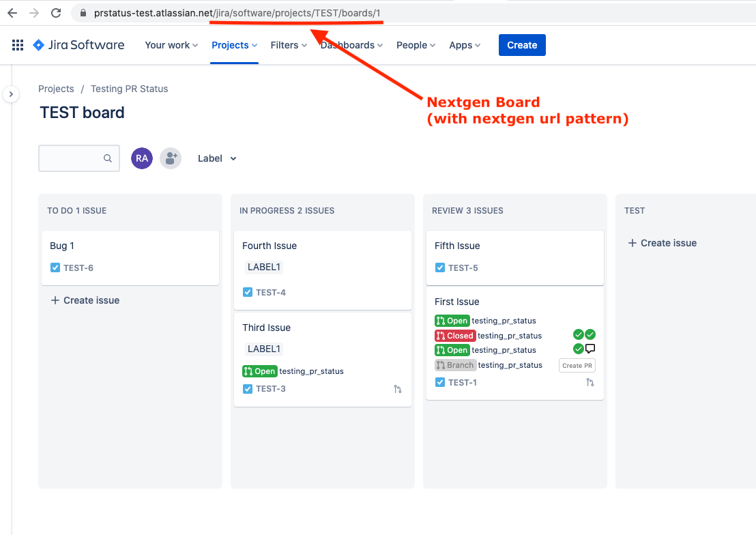This screenshot has height=535, width=756.
Task: Click the pull request icon on TEST-1 card
Action: (x=590, y=383)
